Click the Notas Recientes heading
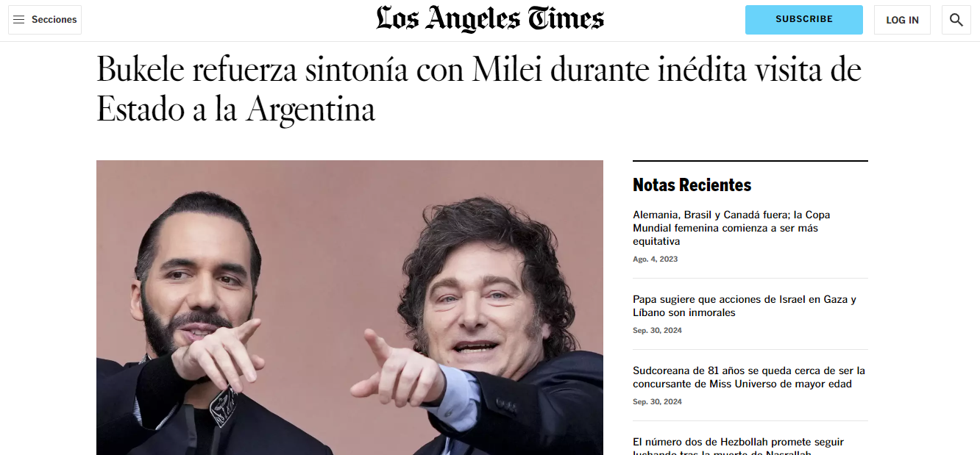980x455 pixels. [692, 184]
